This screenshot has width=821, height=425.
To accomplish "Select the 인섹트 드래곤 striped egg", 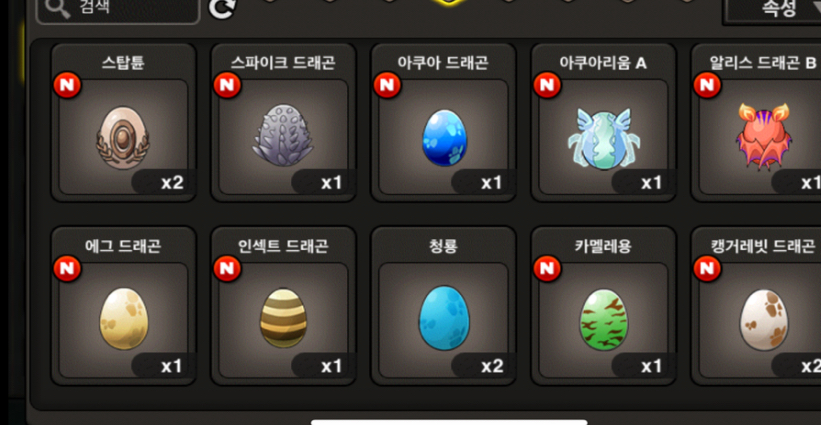I will [283, 318].
